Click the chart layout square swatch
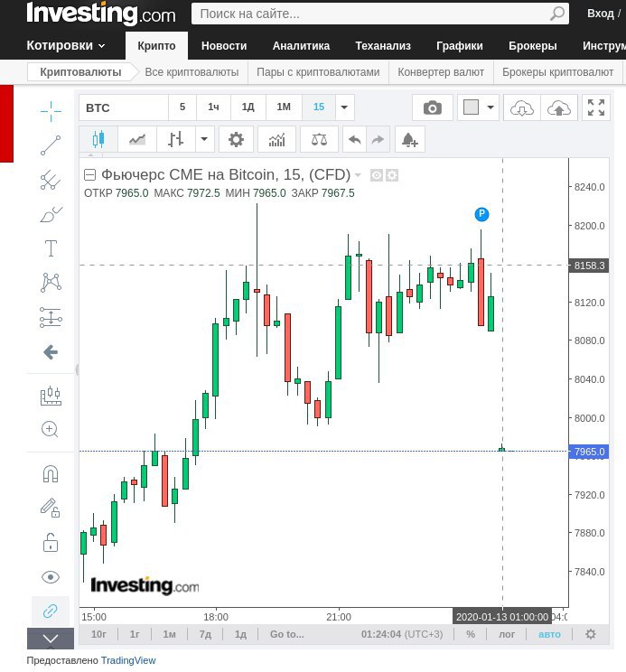This screenshot has height=672, width=626. coord(471,107)
